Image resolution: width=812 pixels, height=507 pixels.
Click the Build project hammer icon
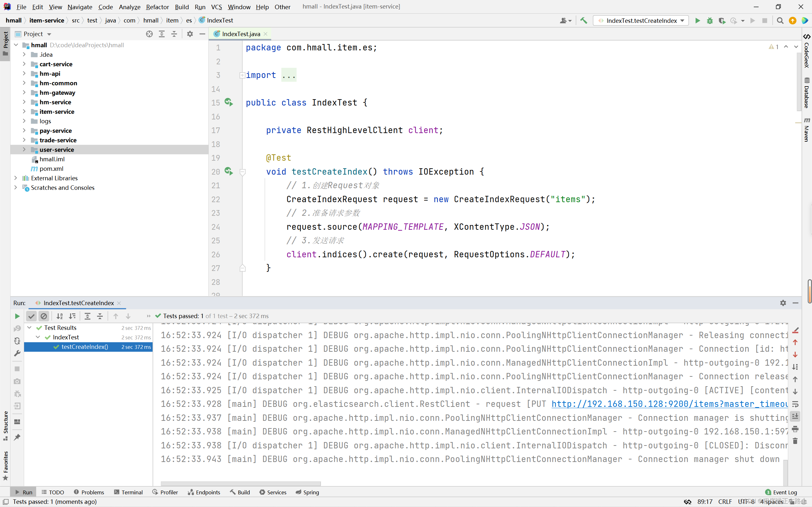click(x=584, y=21)
